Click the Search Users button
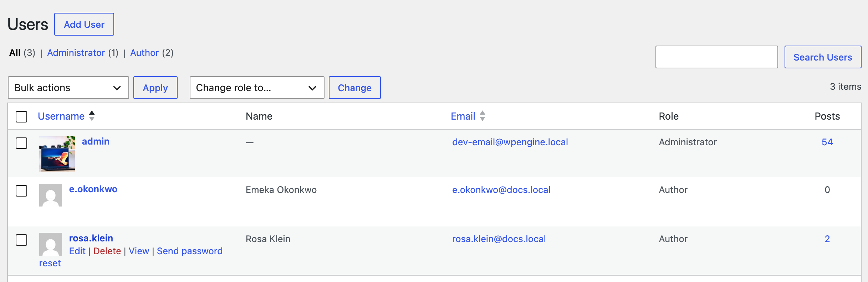Screen dimensions: 868x282 (x=823, y=57)
